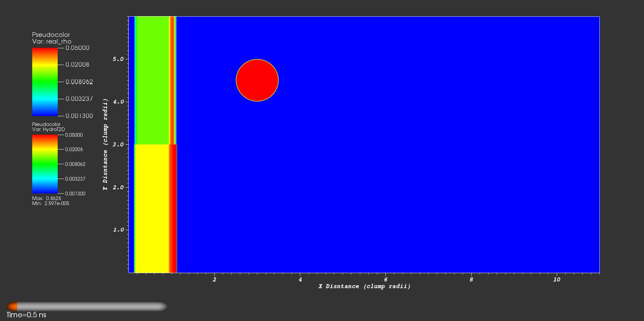Click the 'Var: real_rho' legend label
This screenshot has height=321, width=644.
[x=52, y=42]
